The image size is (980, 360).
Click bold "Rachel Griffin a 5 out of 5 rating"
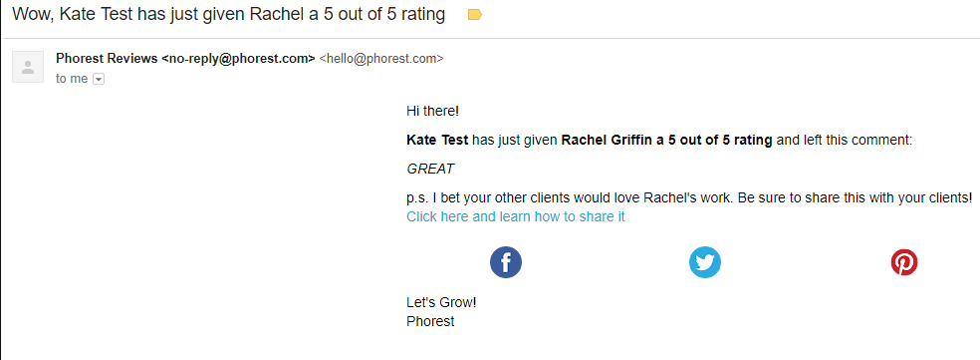point(667,141)
